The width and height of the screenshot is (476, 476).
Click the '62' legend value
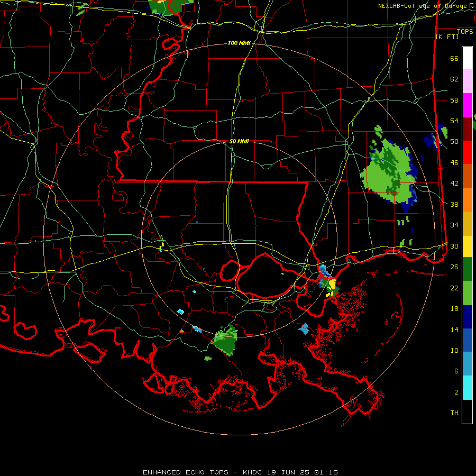454,79
